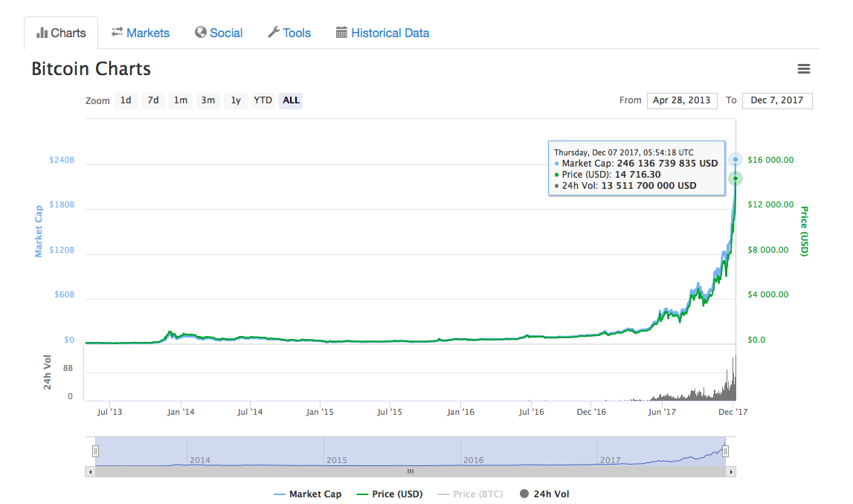
Task: Click the Jan '14 x-axis label
Action: [181, 412]
